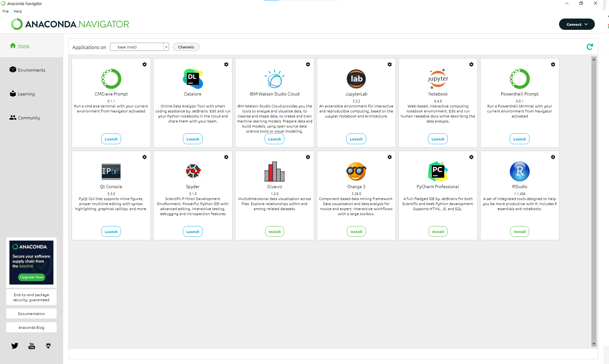609x364 pixels.
Task: Click the Jupyter Notebook logo
Action: click(x=438, y=79)
